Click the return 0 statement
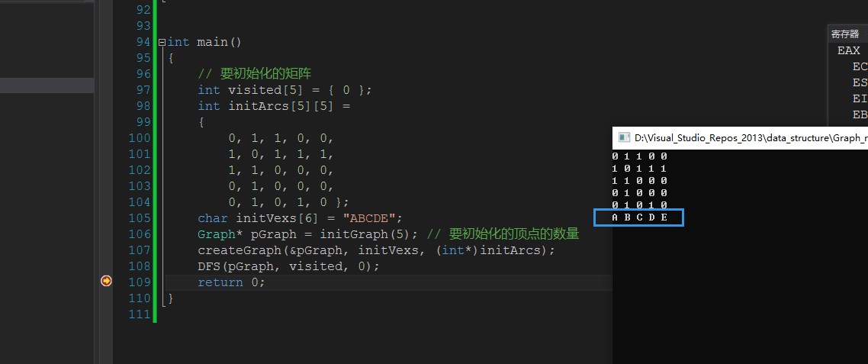This screenshot has width=868, height=364. click(x=231, y=282)
